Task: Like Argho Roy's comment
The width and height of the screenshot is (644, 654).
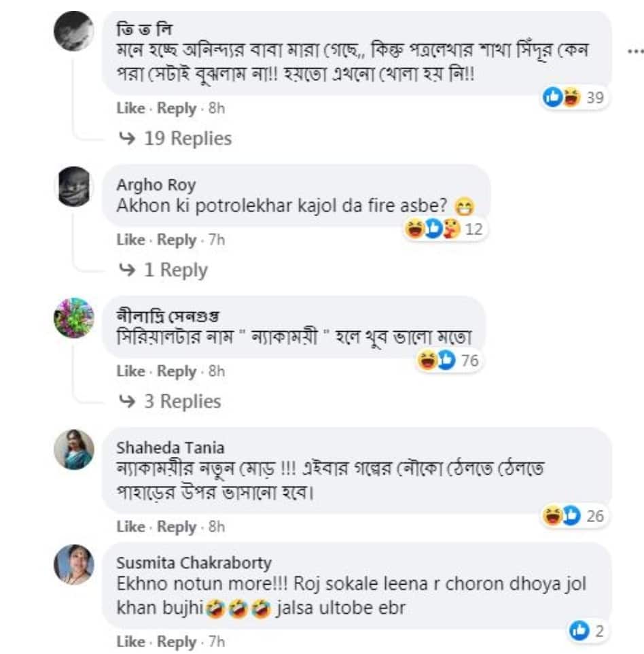Action: point(130,240)
